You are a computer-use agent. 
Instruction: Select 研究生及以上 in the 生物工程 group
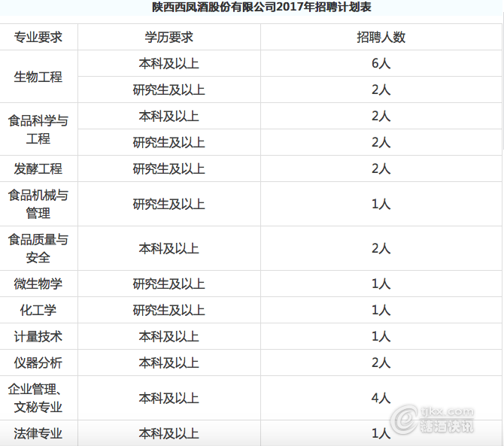[169, 90]
